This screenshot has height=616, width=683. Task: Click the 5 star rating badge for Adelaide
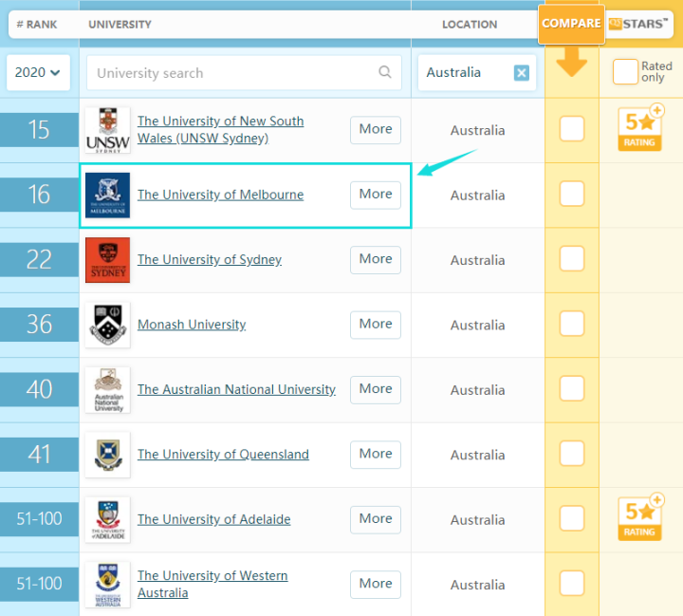[x=640, y=517]
